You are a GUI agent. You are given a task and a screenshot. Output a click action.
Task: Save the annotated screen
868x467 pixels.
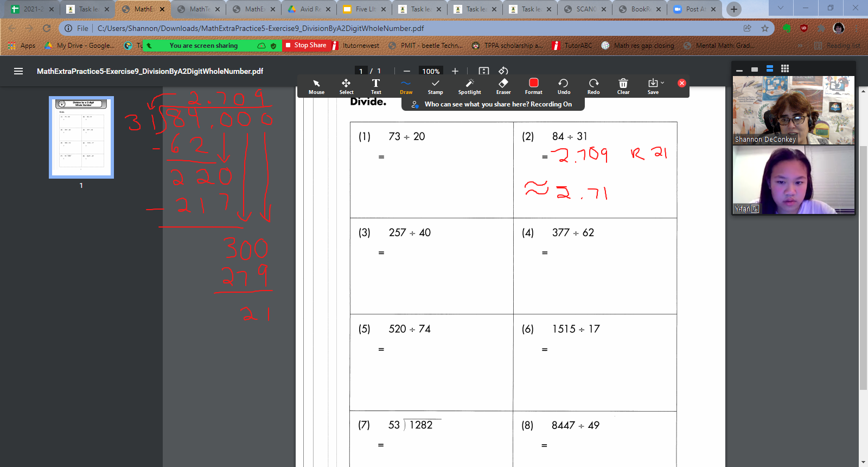tap(653, 86)
